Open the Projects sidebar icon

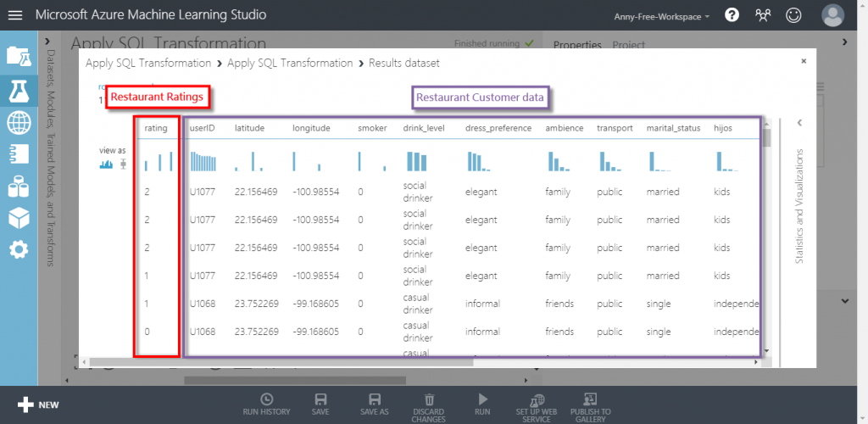pos(19,57)
